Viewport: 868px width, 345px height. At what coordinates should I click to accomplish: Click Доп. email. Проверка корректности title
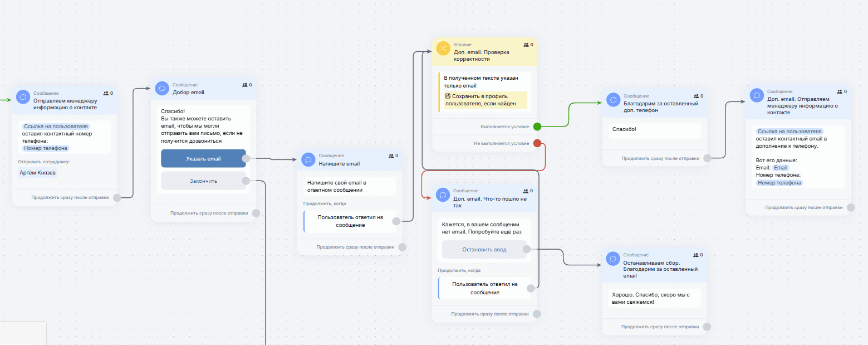click(x=481, y=55)
